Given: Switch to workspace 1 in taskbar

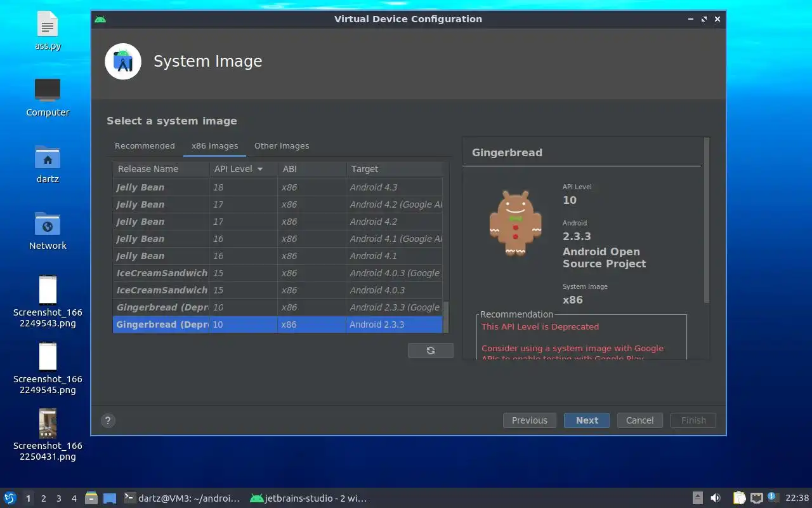Looking at the screenshot, I should 28,498.
